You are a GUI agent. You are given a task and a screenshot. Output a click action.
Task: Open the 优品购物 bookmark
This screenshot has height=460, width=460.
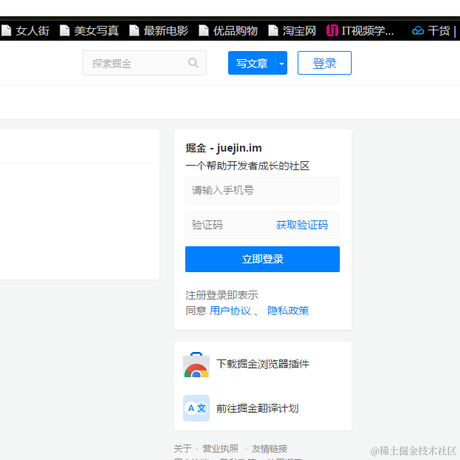[228, 31]
